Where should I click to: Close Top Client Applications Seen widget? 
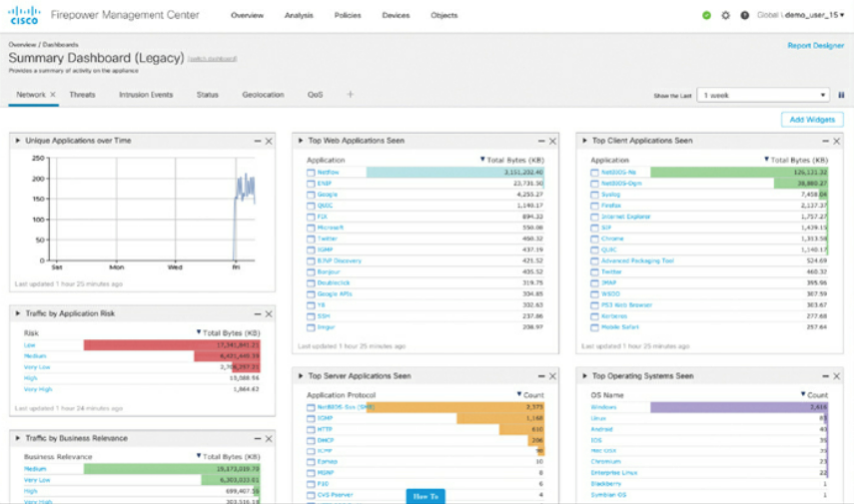[x=837, y=141]
